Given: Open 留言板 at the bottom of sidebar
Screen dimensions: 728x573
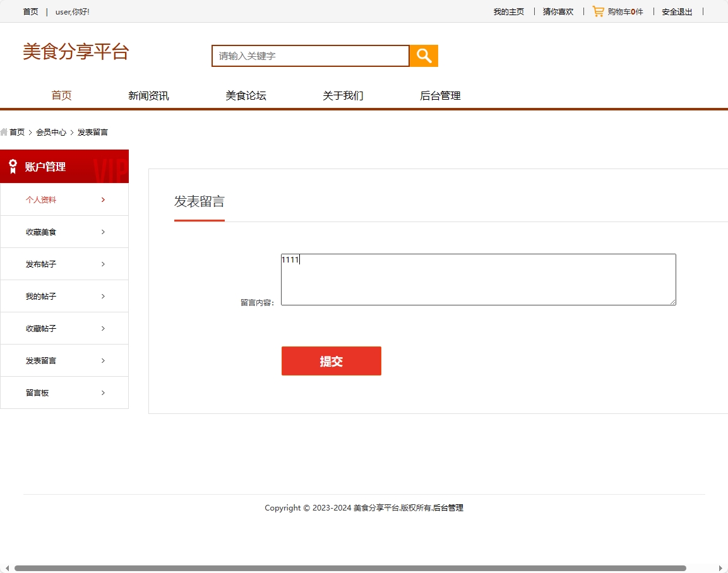Looking at the screenshot, I should (x=37, y=392).
